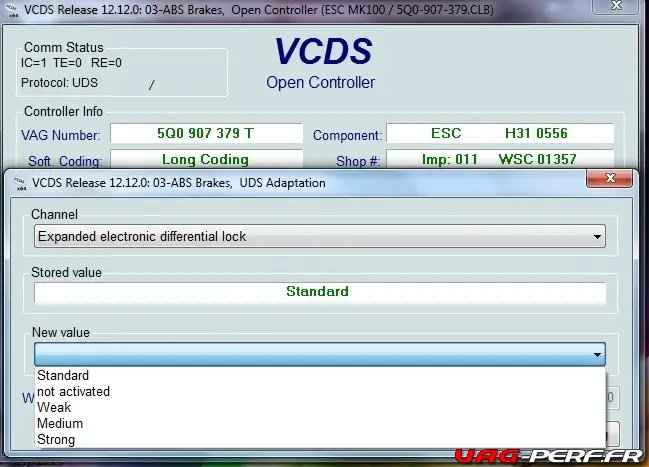The image size is (649, 467).
Task: Collapse the New value dropdown arrow
Action: pyautogui.click(x=597, y=354)
